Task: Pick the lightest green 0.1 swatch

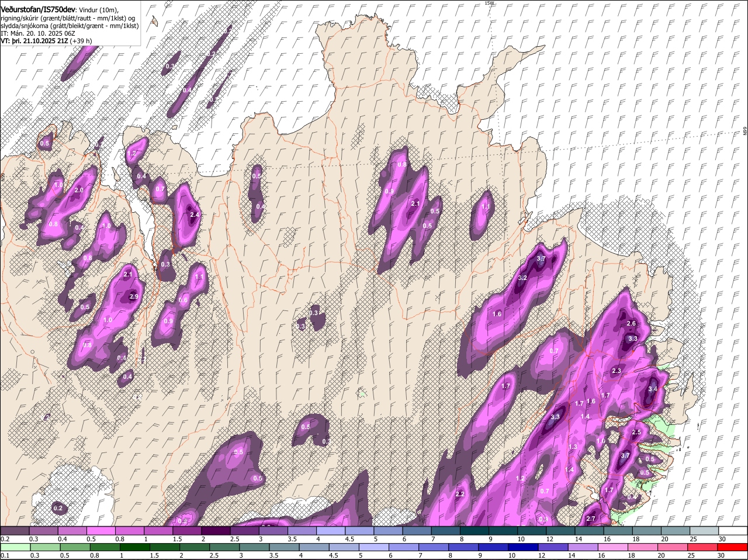Action: pos(15,547)
